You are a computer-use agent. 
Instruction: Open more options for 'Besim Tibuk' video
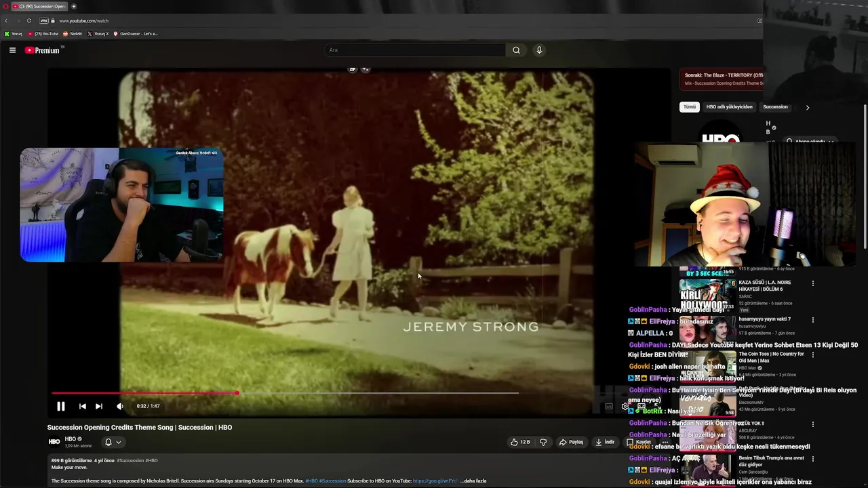tap(813, 459)
